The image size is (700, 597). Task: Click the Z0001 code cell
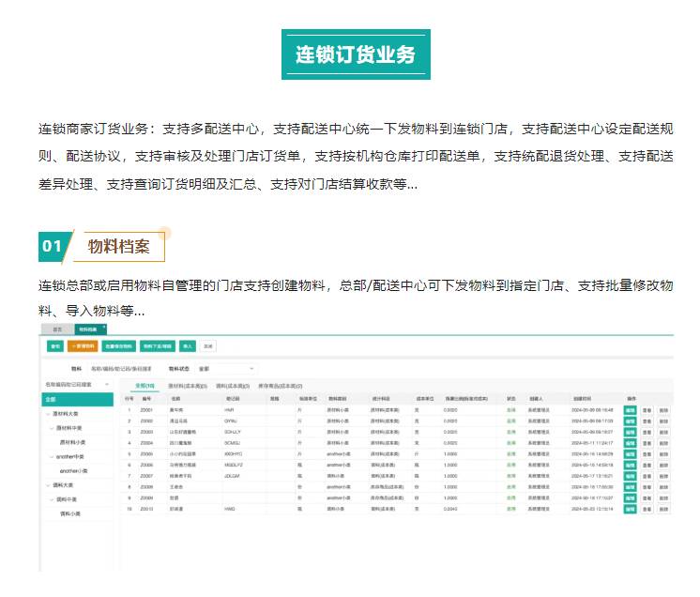point(146,410)
